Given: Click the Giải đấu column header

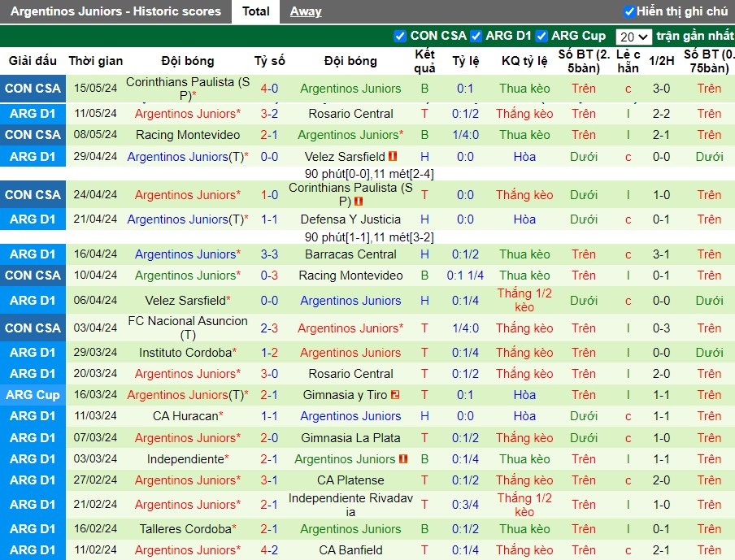Looking at the screenshot, I should click(x=33, y=61).
